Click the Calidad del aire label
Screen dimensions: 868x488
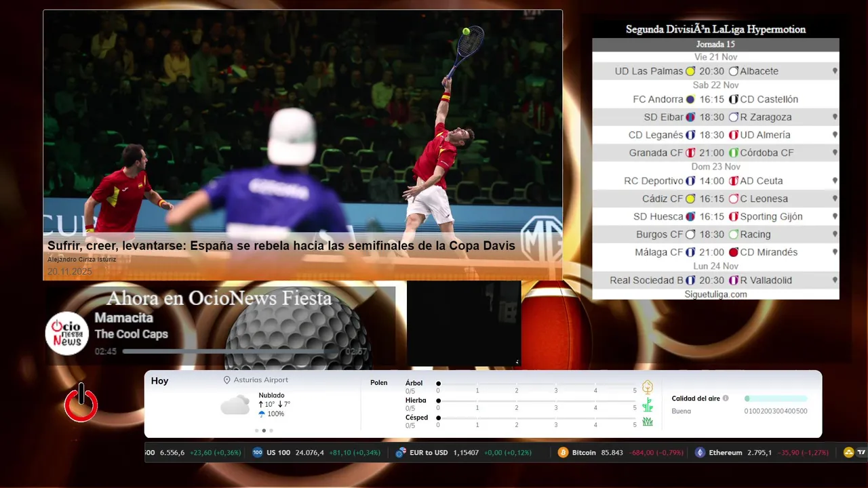[x=696, y=399]
